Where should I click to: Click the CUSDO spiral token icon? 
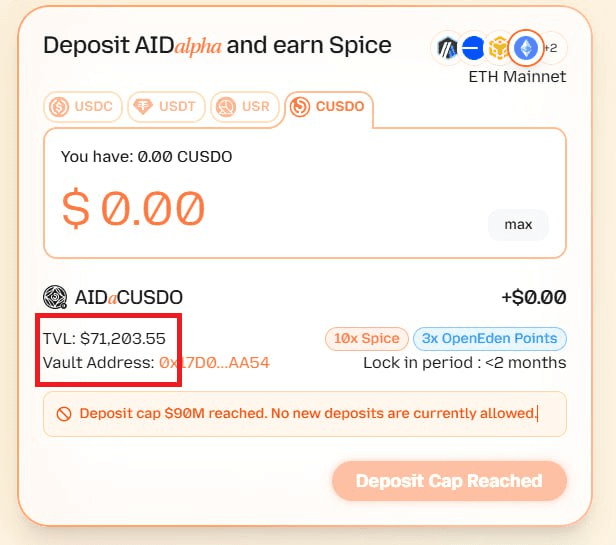[x=300, y=106]
